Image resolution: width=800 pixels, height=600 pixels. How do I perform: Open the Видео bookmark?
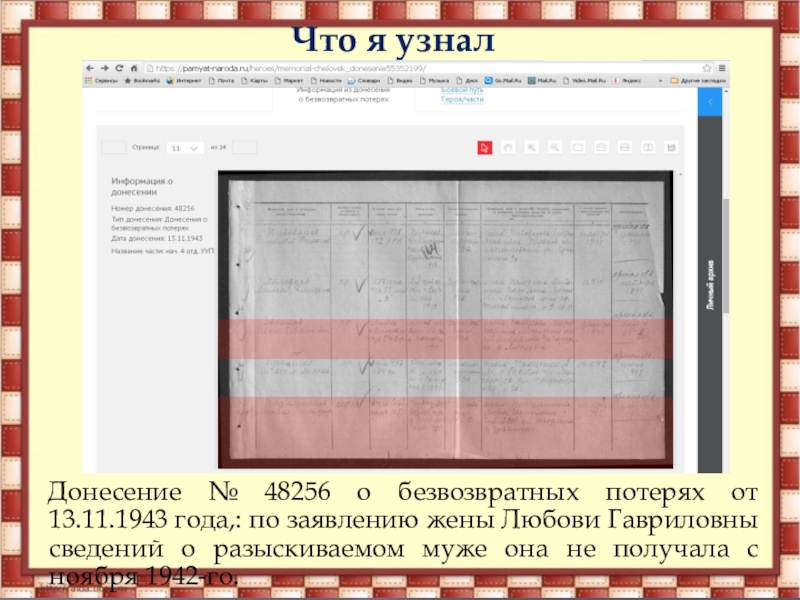click(399, 81)
